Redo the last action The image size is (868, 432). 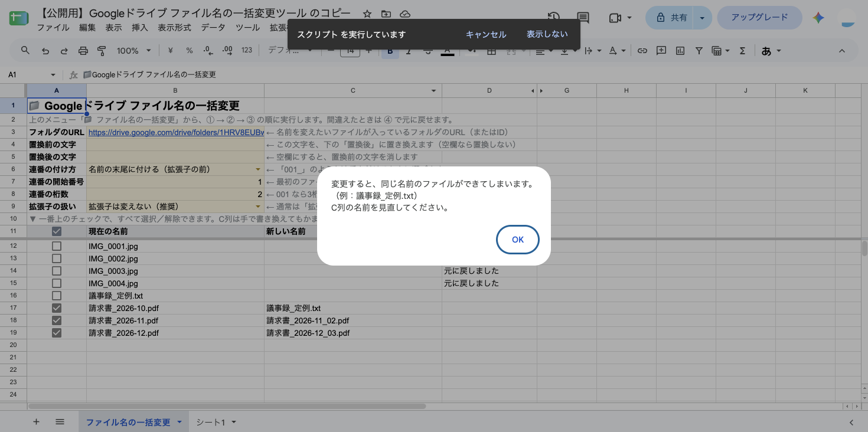[64, 51]
